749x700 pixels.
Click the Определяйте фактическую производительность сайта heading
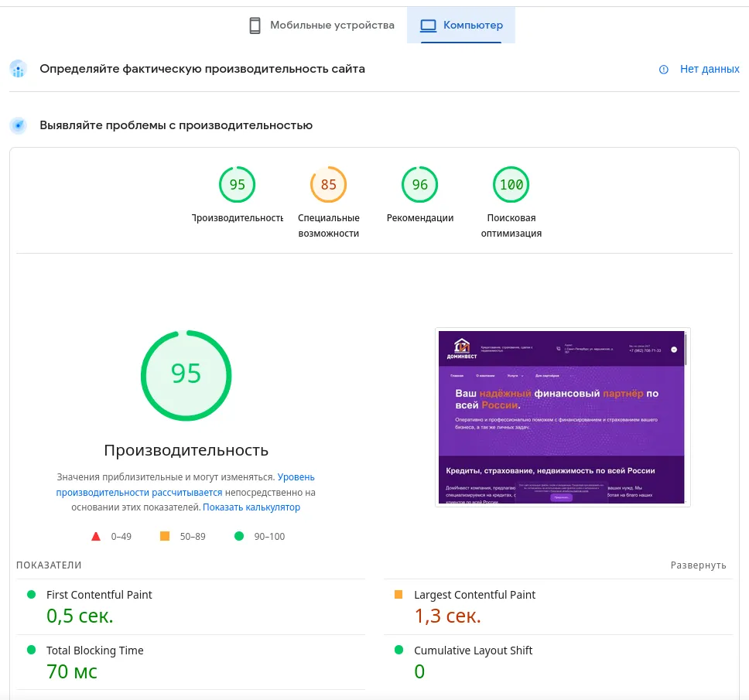202,70
